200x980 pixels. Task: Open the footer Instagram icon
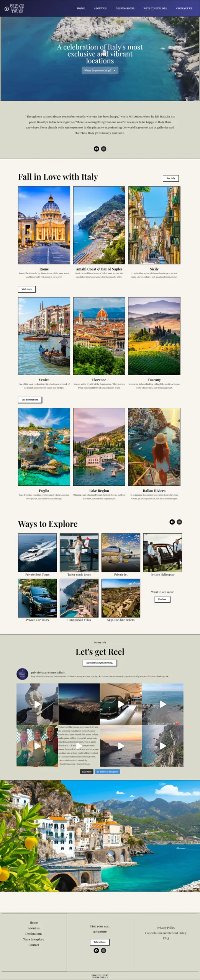(103, 950)
